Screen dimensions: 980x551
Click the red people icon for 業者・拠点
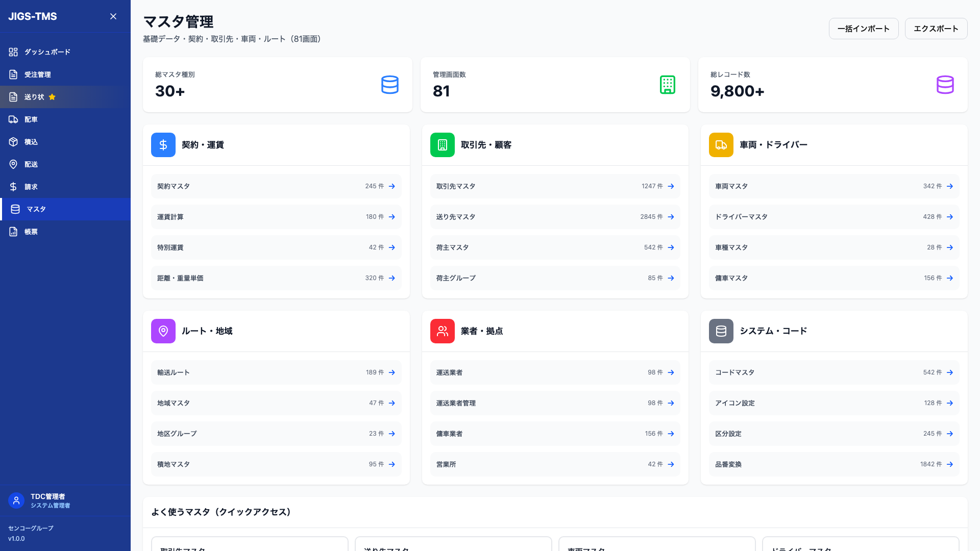pos(442,331)
